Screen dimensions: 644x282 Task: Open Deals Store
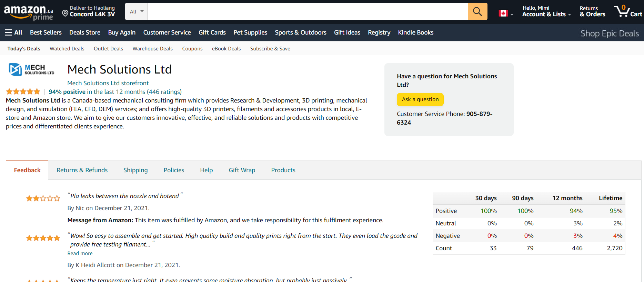[85, 32]
